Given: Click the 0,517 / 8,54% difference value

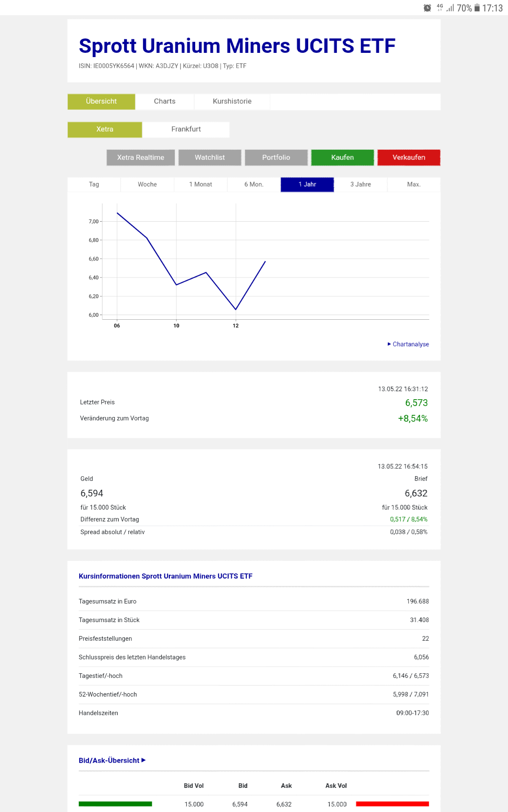Looking at the screenshot, I should (x=409, y=519).
